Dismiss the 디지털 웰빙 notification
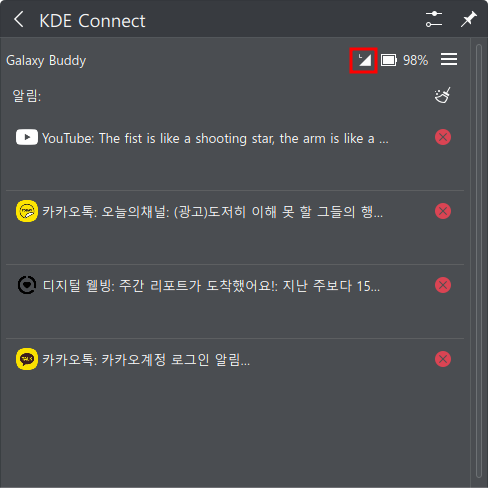The height and width of the screenshot is (488, 488). point(443,285)
